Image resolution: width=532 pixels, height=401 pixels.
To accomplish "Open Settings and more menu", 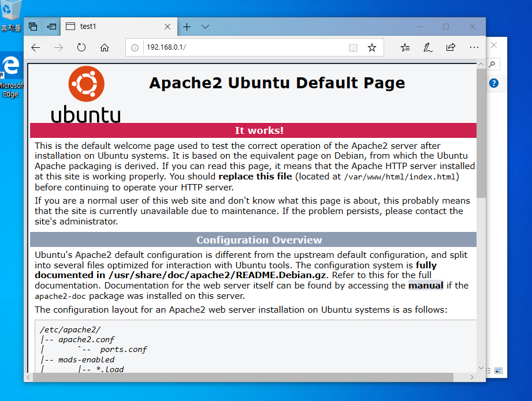I will (474, 47).
